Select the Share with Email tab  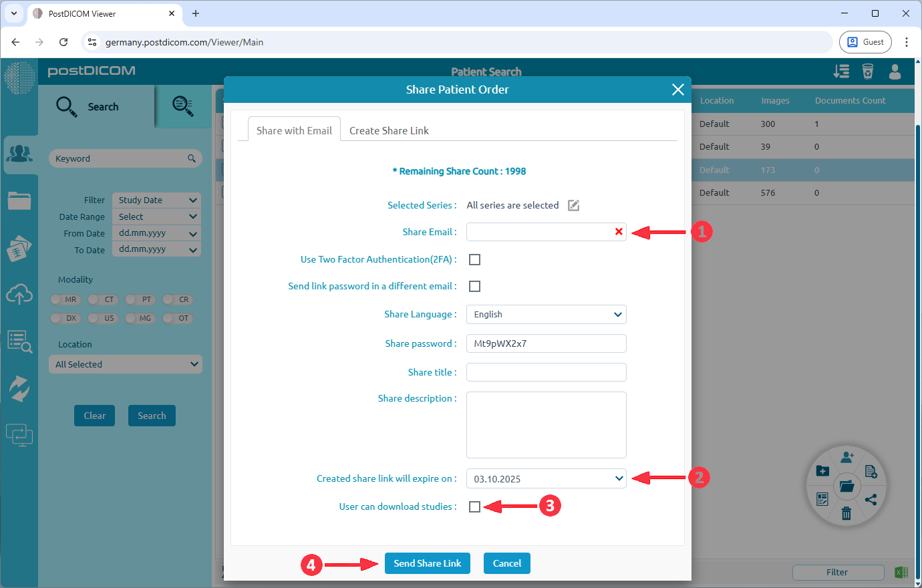click(294, 130)
